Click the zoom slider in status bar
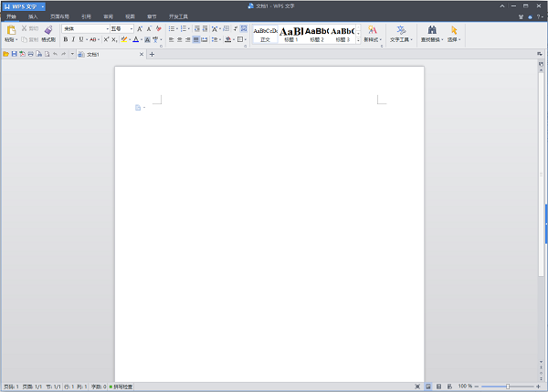Screen dimensions: 548x392 [507, 387]
